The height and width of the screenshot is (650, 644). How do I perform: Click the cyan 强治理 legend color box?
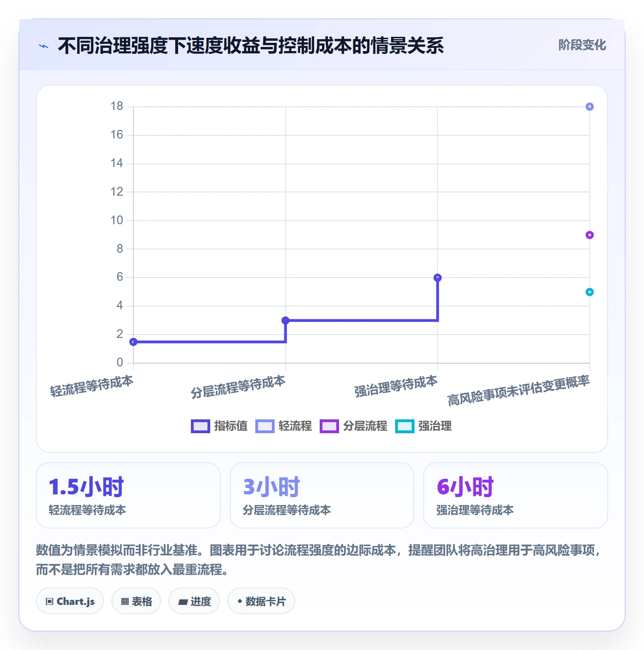coord(405,426)
